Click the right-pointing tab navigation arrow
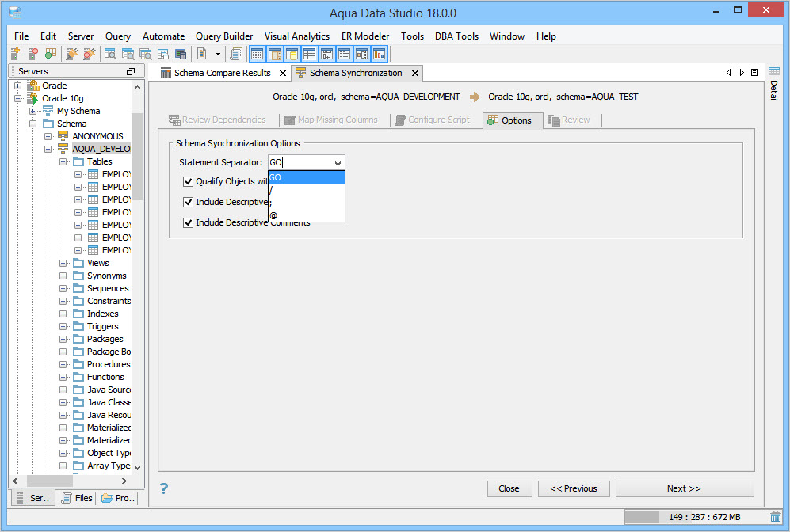 pyautogui.click(x=742, y=73)
